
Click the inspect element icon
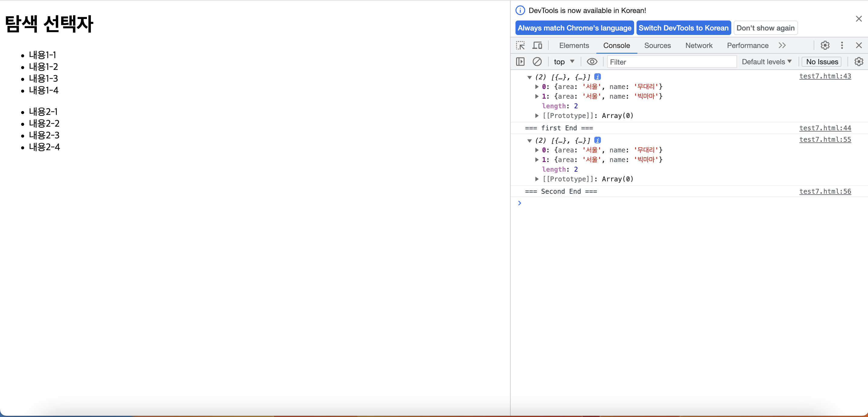520,45
